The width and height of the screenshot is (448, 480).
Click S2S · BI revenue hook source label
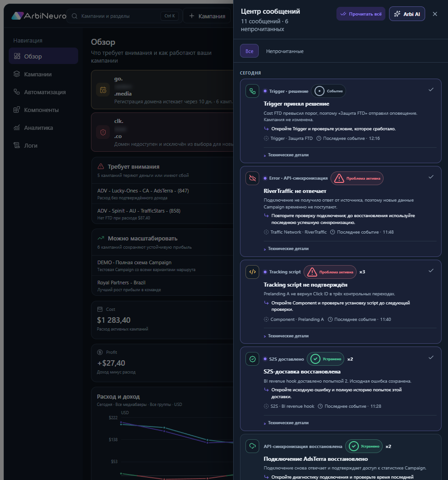click(293, 406)
